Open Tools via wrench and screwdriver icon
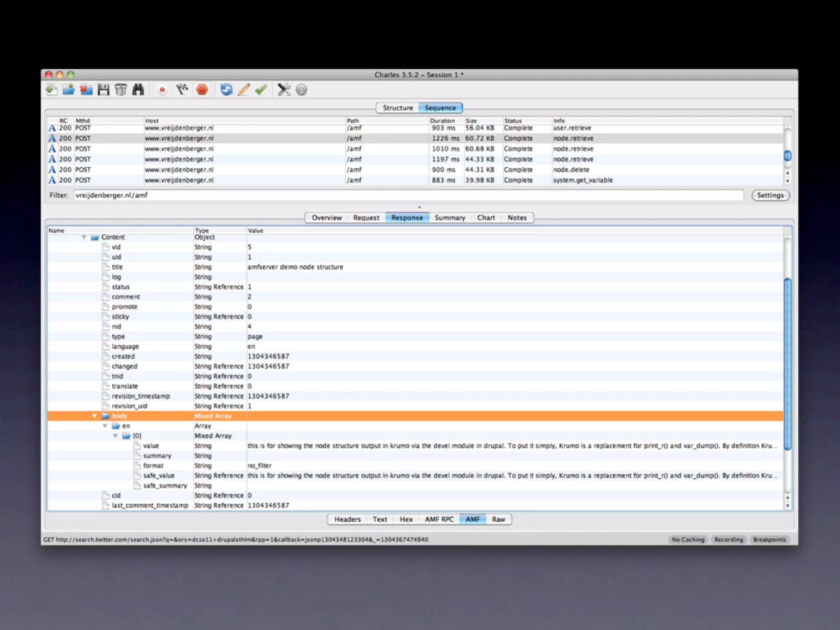Viewport: 840px width, 630px height. tap(283, 89)
